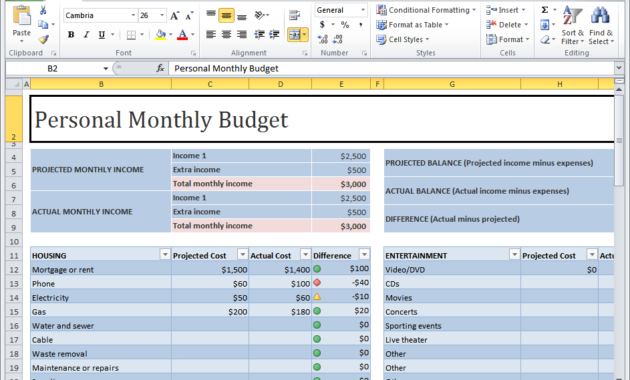Open the Fill Color dropdown arrow
The height and width of the screenshot is (380, 630).
point(171,35)
